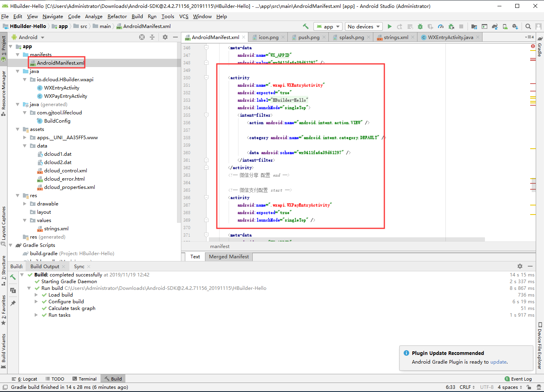544x392 pixels.
Task: Open the No devices dropdown
Action: (x=364, y=26)
